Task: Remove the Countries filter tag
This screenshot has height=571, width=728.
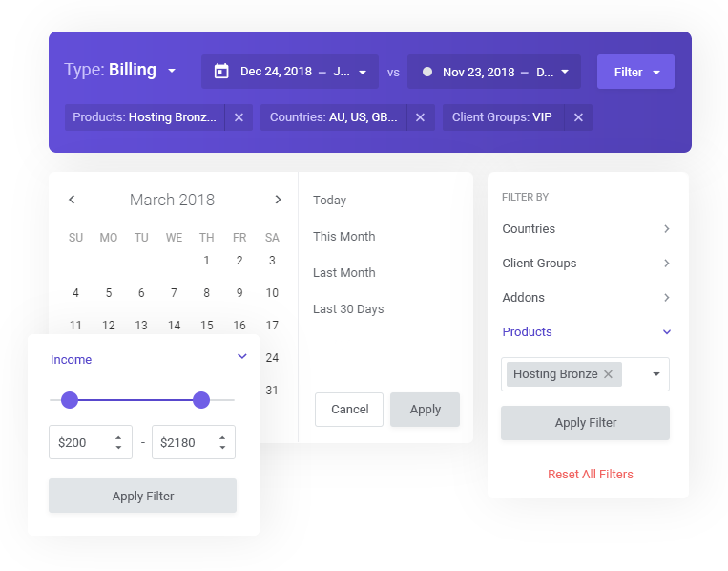Action: (x=420, y=117)
